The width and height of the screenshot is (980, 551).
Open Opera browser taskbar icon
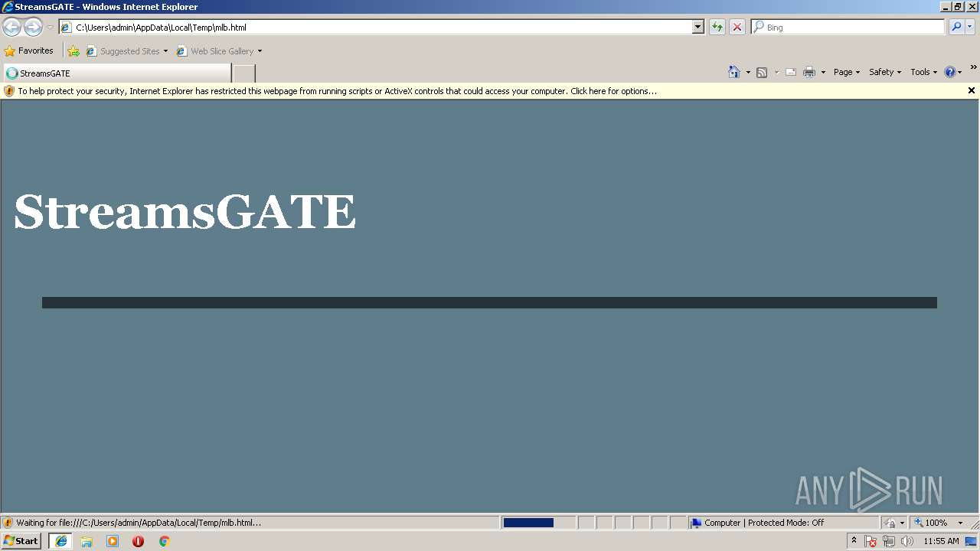tap(138, 541)
